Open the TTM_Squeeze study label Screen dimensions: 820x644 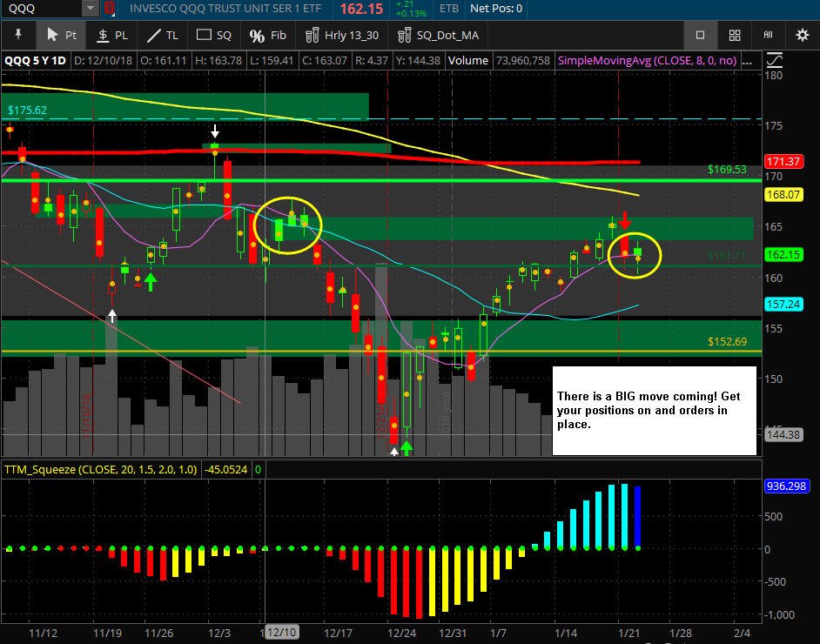100,469
